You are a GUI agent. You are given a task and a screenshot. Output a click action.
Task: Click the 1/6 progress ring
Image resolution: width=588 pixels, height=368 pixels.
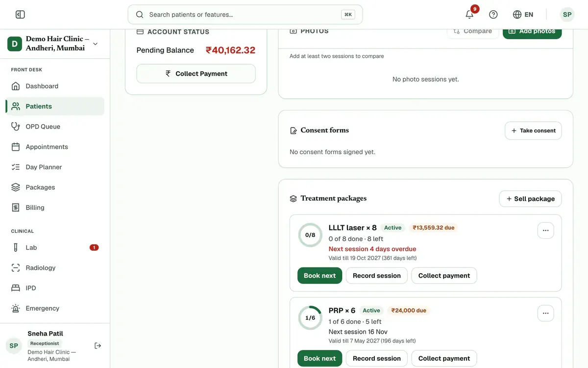310,318
